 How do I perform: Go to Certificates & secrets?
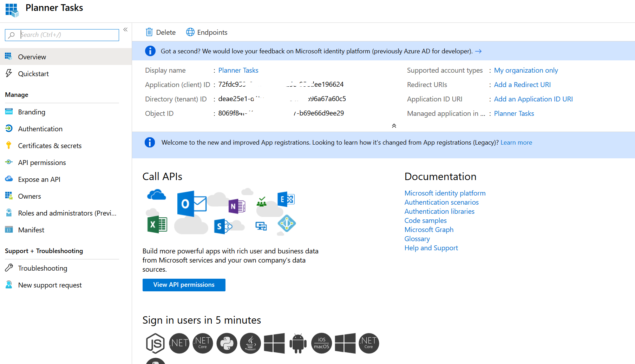coord(50,146)
